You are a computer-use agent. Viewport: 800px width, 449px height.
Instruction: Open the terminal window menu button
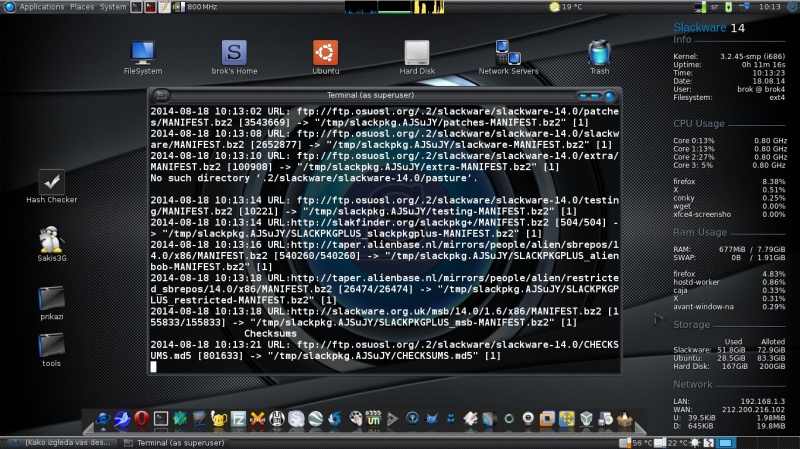tap(161, 95)
